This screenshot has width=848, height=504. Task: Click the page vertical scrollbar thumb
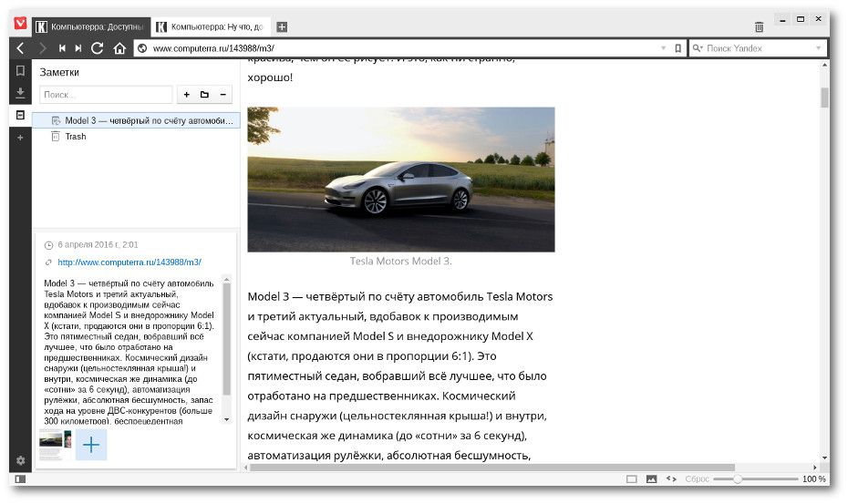click(x=824, y=98)
